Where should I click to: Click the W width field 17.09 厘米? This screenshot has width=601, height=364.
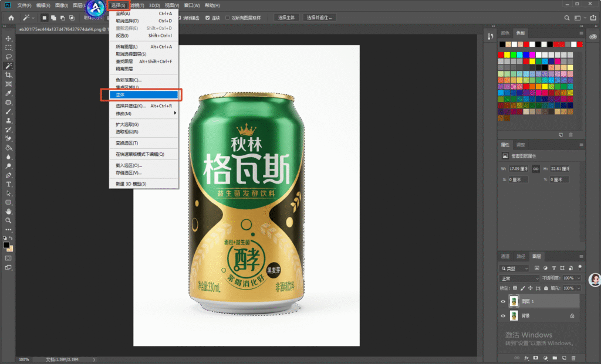(x=519, y=169)
